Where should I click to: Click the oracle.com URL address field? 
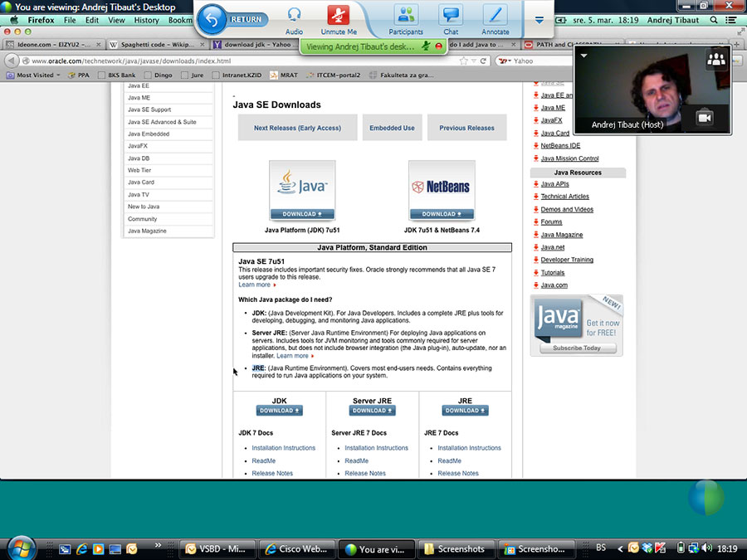click(x=238, y=61)
